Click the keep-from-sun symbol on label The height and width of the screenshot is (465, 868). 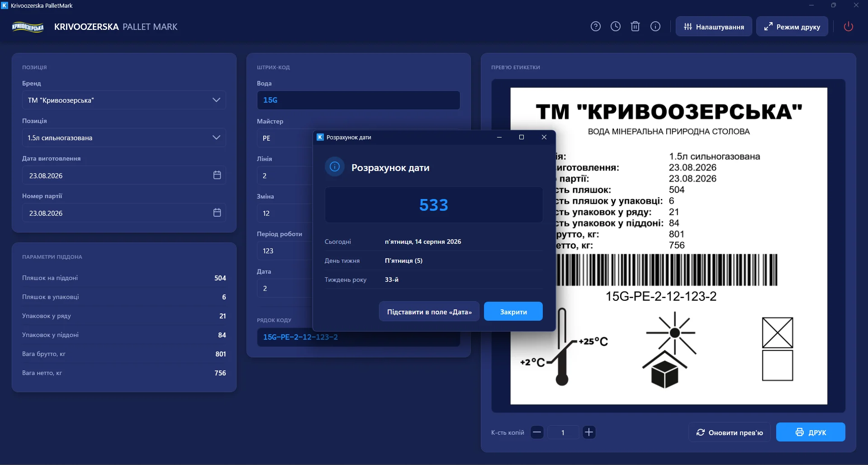669,350
